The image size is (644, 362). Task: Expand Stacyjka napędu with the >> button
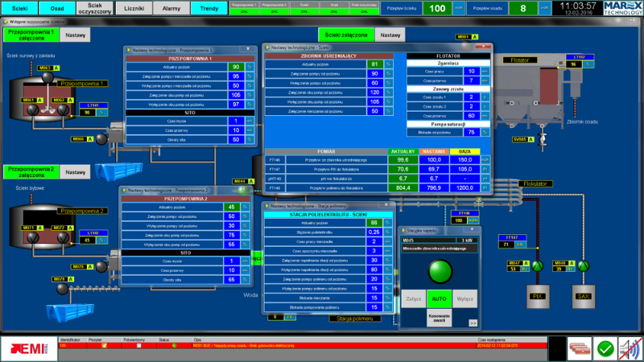(x=473, y=323)
